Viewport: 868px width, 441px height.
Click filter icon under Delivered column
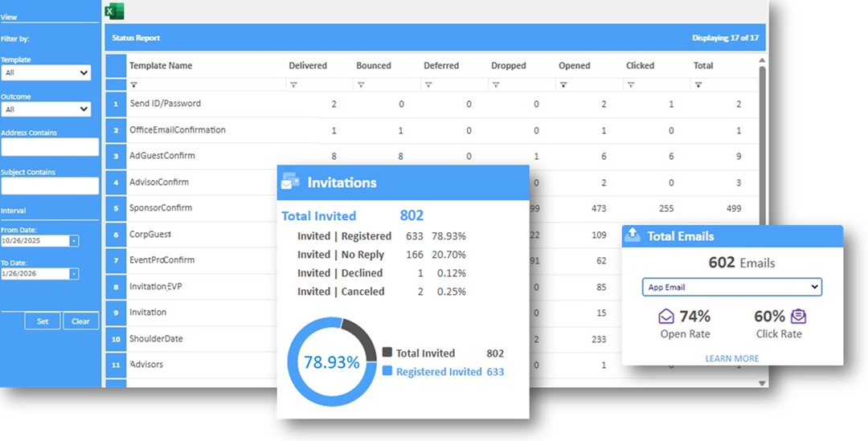(293, 84)
